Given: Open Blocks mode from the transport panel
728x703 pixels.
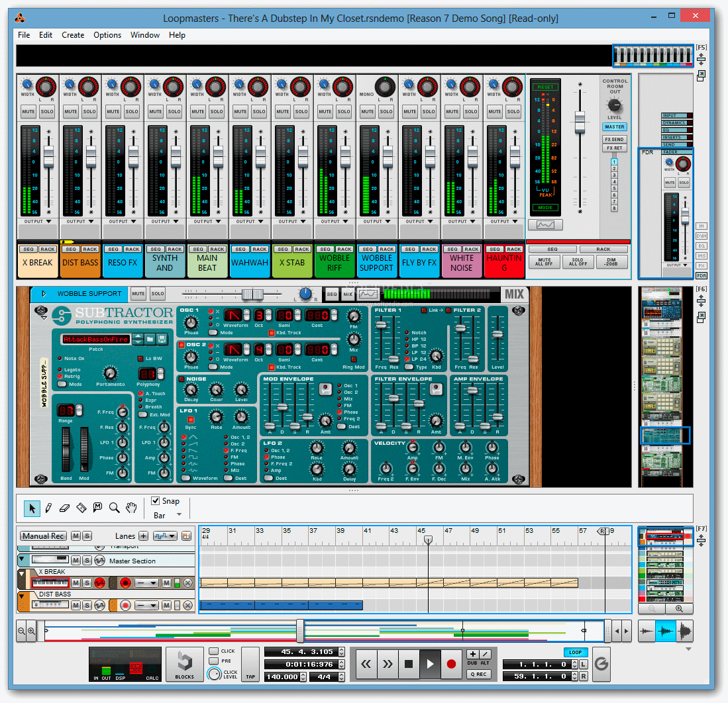Looking at the screenshot, I should click(x=184, y=664).
